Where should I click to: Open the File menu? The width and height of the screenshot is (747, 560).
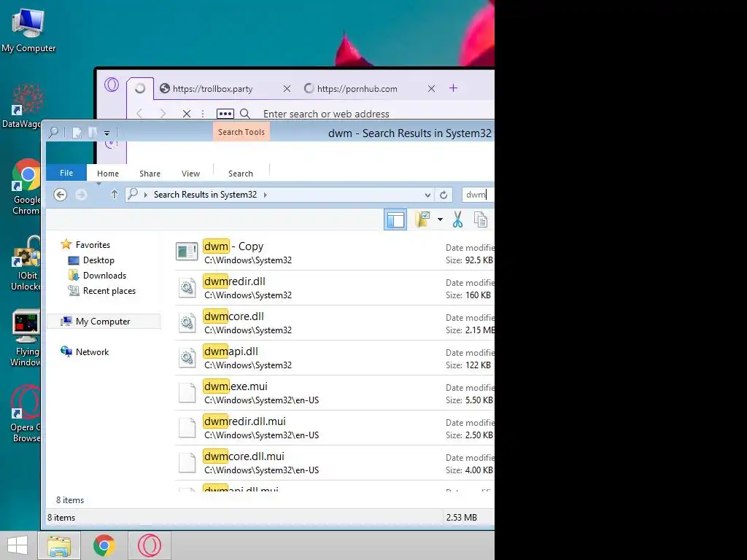66,173
